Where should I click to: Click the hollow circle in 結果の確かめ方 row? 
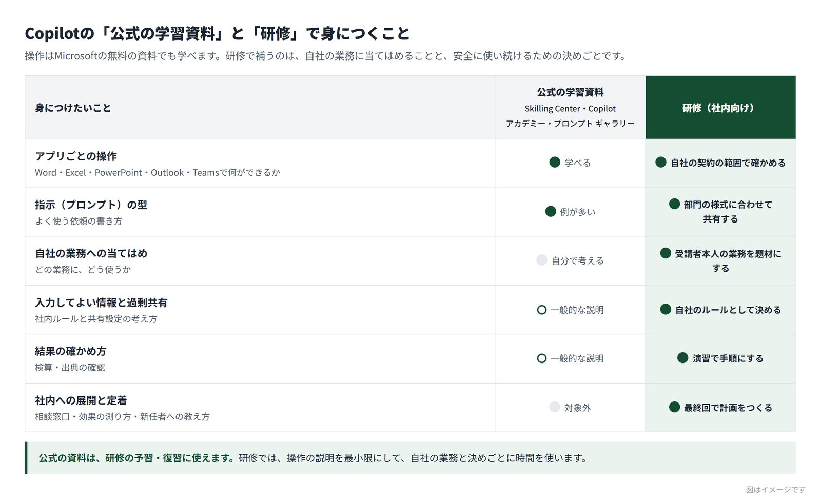(541, 358)
